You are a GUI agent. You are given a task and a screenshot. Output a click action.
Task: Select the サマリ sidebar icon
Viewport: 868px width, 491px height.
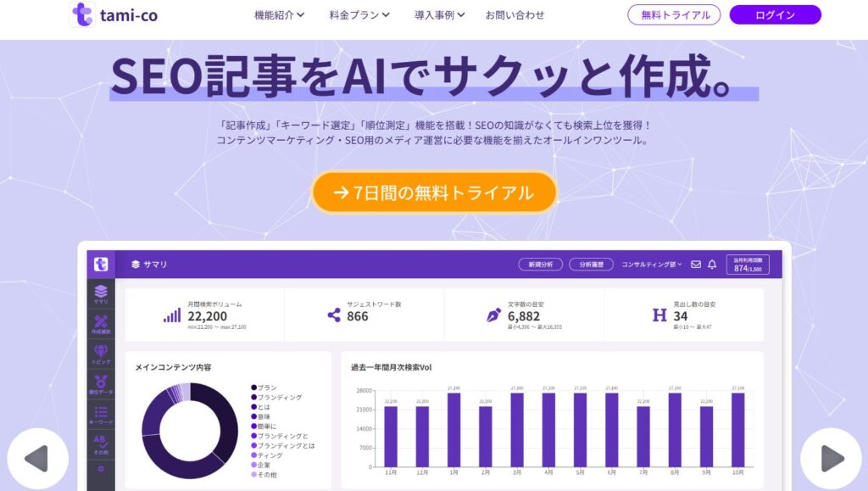tap(101, 294)
